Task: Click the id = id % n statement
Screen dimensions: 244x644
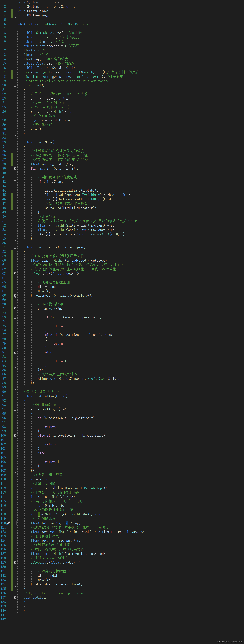Action: point(41,479)
